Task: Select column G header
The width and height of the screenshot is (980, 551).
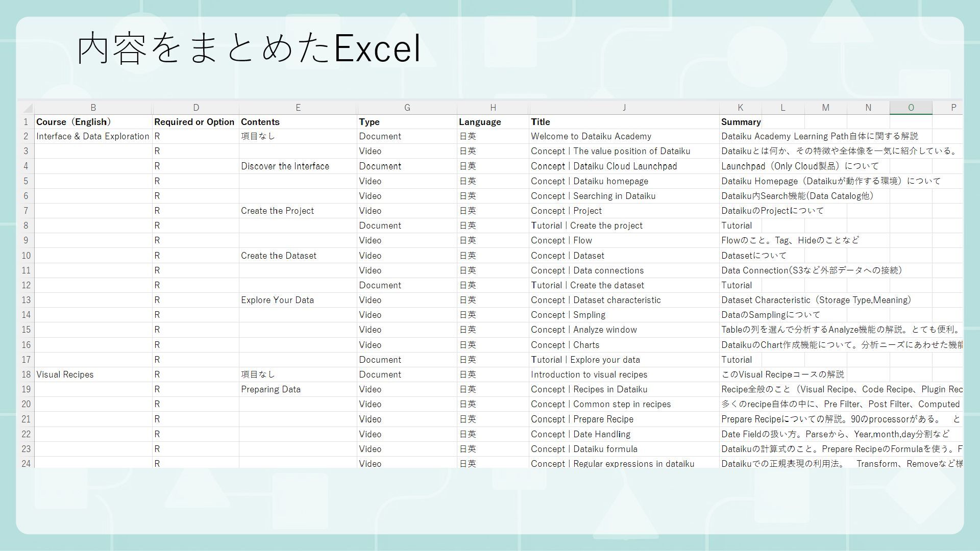Action: 407,108
